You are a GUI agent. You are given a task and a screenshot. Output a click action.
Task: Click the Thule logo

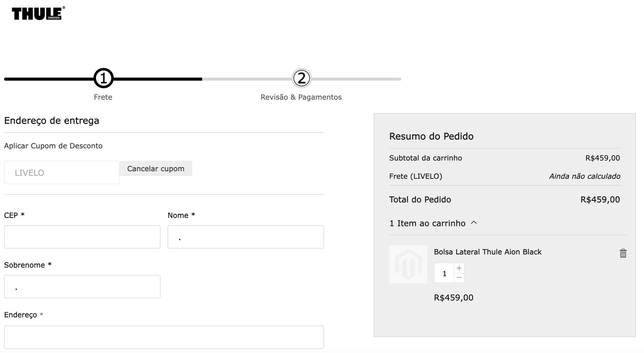coord(38,13)
